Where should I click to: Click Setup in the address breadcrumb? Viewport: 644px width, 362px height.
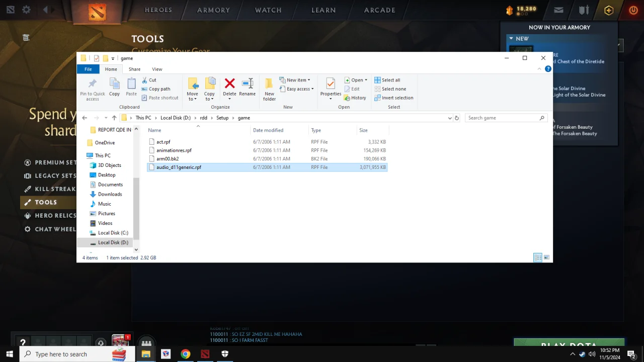point(222,118)
